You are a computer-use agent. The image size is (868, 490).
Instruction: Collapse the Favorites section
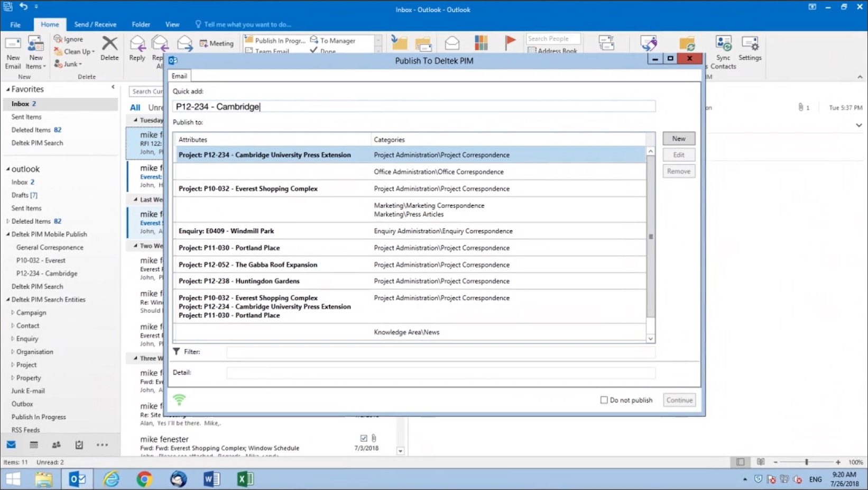coord(8,89)
